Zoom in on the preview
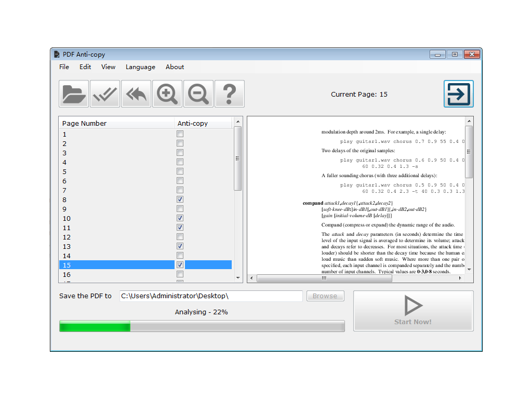Viewport: 532px width, 399px height. [167, 94]
